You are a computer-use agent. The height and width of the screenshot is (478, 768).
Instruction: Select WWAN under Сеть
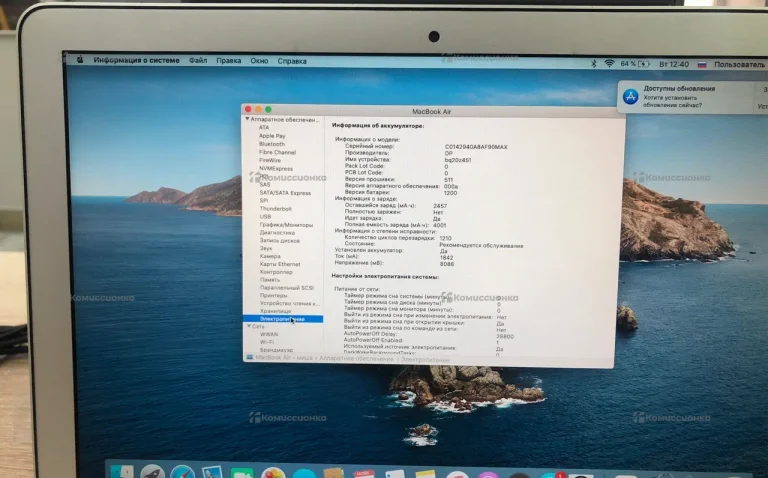coord(269,335)
